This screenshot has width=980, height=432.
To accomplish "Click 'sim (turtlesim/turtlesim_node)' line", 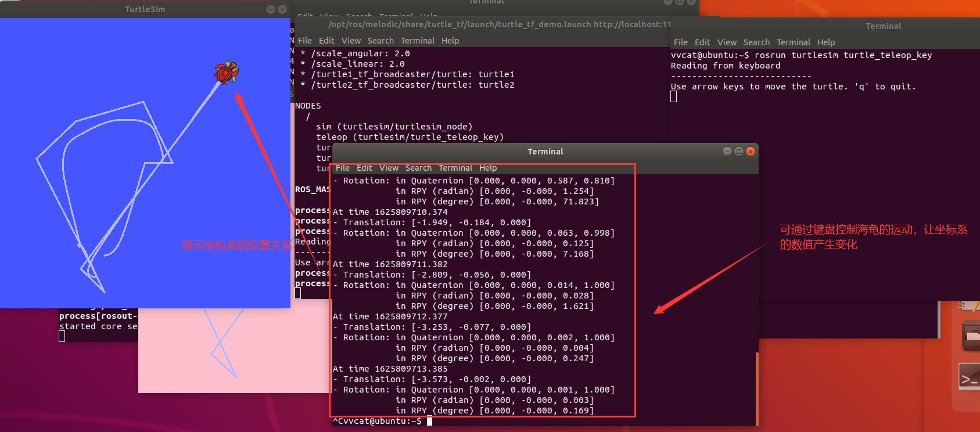I will pos(394,127).
